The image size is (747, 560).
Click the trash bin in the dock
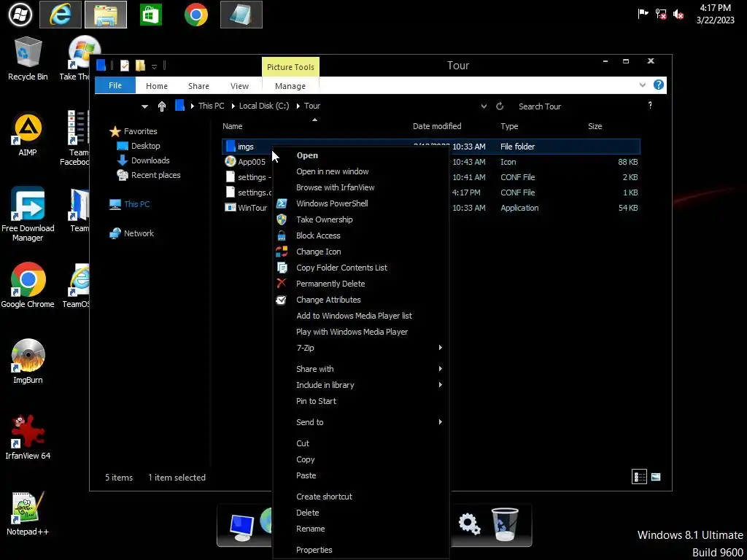pyautogui.click(x=505, y=524)
